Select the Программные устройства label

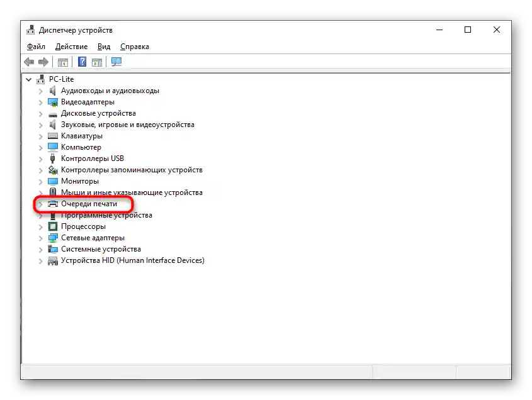[x=106, y=215]
